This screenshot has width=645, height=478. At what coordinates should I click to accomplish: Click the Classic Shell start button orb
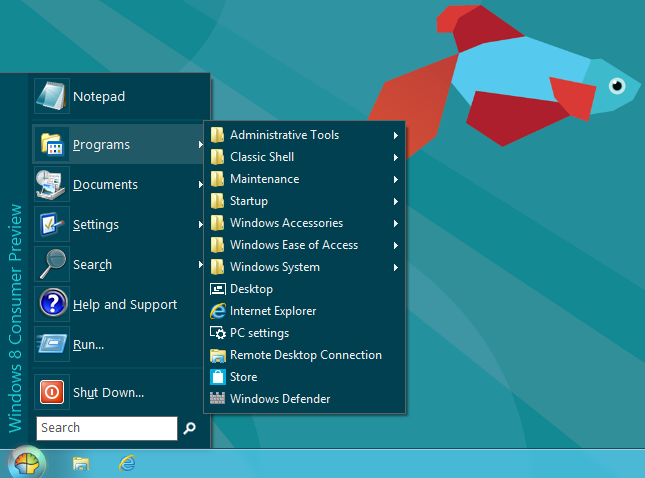point(27,464)
